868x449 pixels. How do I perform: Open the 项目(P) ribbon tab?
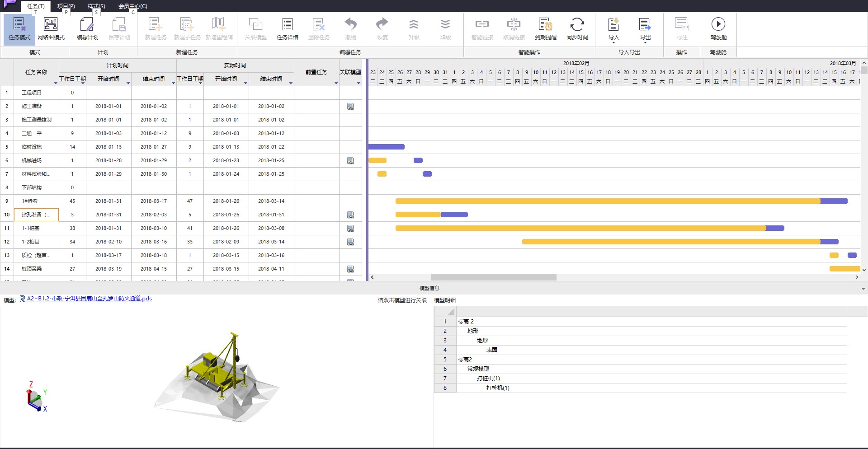(x=66, y=6)
